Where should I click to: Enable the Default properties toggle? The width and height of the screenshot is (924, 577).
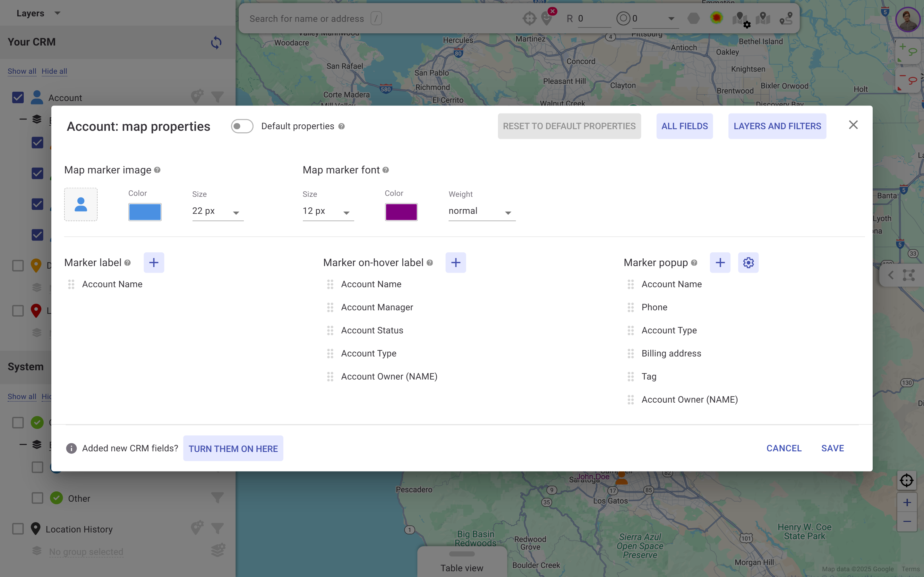[242, 126]
